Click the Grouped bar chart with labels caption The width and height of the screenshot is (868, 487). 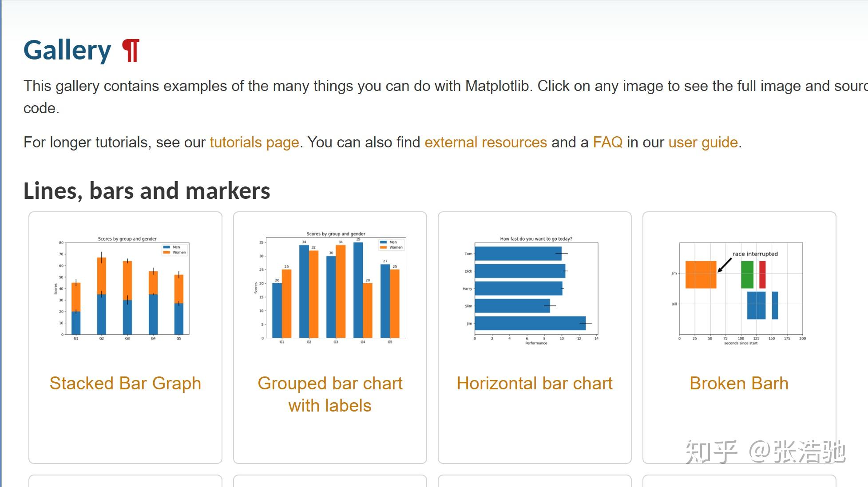pos(330,394)
